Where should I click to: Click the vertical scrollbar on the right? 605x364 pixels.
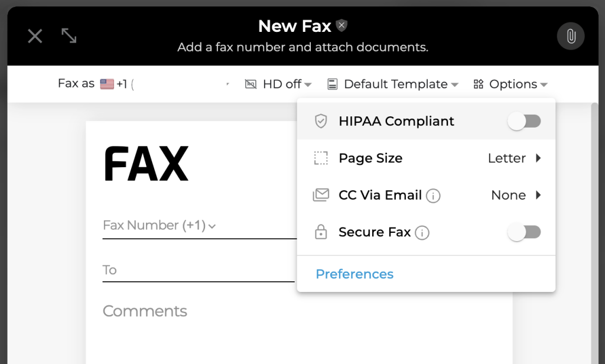tap(594, 233)
